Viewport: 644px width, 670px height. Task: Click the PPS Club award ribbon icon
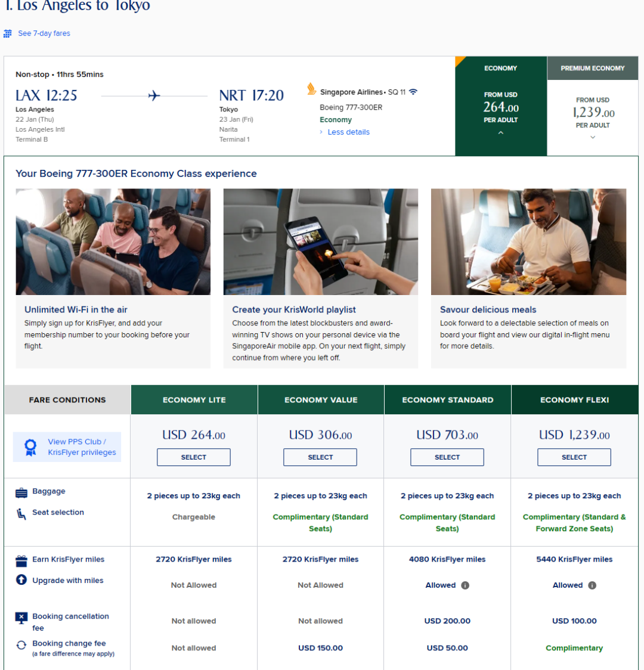(x=30, y=447)
